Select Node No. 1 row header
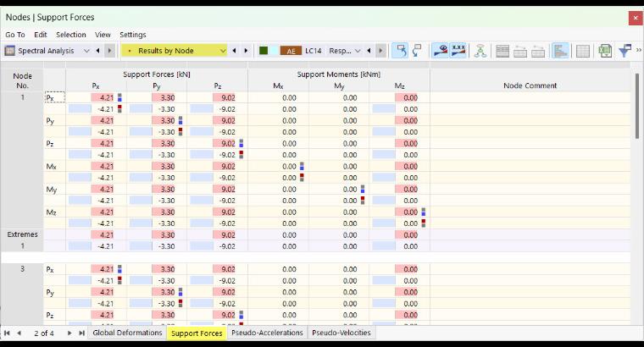This screenshot has width=644, height=347. tap(22, 97)
